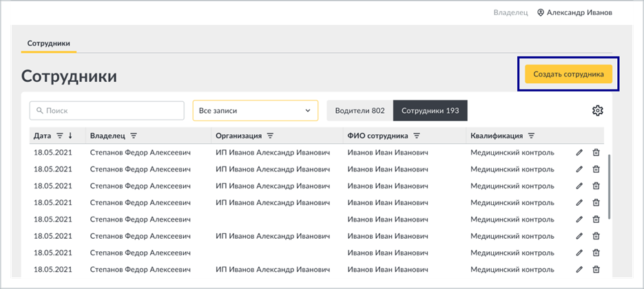
Task: Select the Сотрудники 193 toggle
Action: [430, 110]
